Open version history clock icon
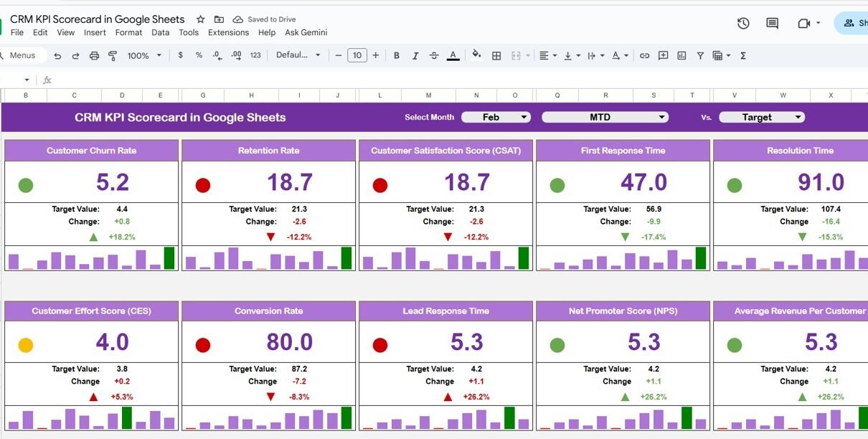 pyautogui.click(x=743, y=24)
